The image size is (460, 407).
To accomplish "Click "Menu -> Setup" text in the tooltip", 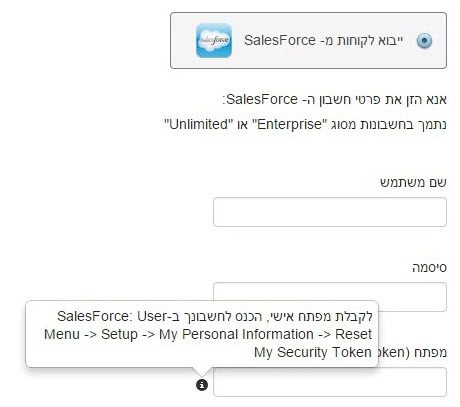I will coord(91,334).
